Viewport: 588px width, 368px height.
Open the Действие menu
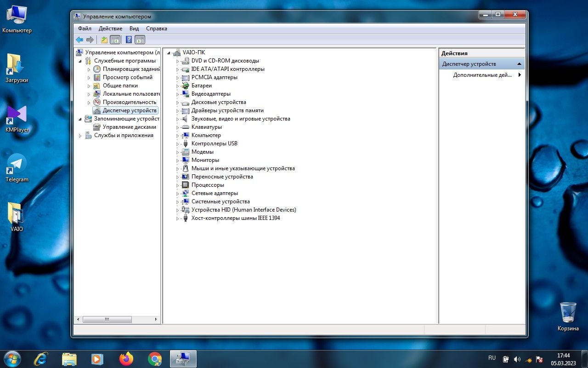110,29
